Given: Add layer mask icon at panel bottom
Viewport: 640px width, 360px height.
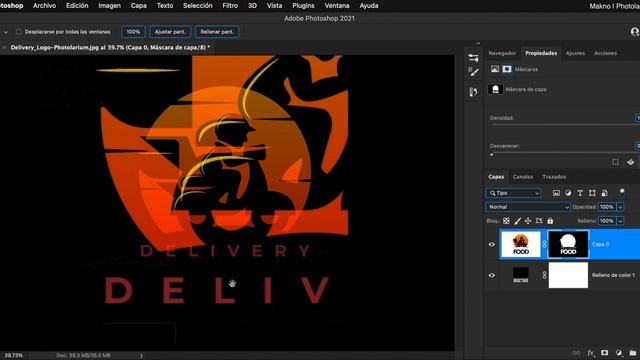Looking at the screenshot, I should click(x=604, y=353).
